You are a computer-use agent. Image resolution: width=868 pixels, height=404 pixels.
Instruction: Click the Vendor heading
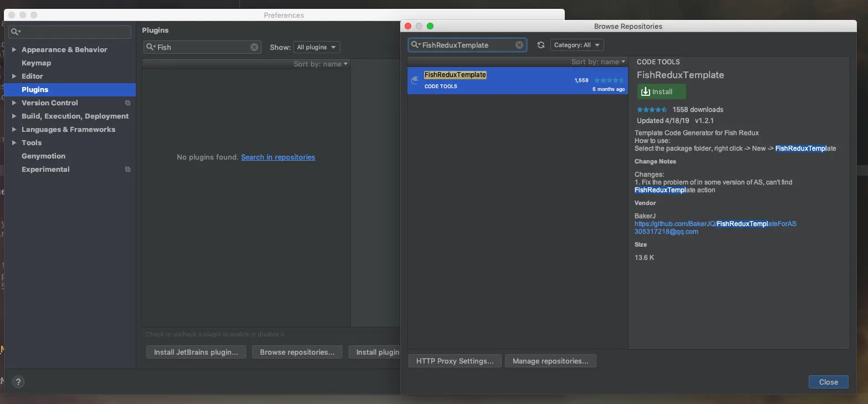pos(645,203)
